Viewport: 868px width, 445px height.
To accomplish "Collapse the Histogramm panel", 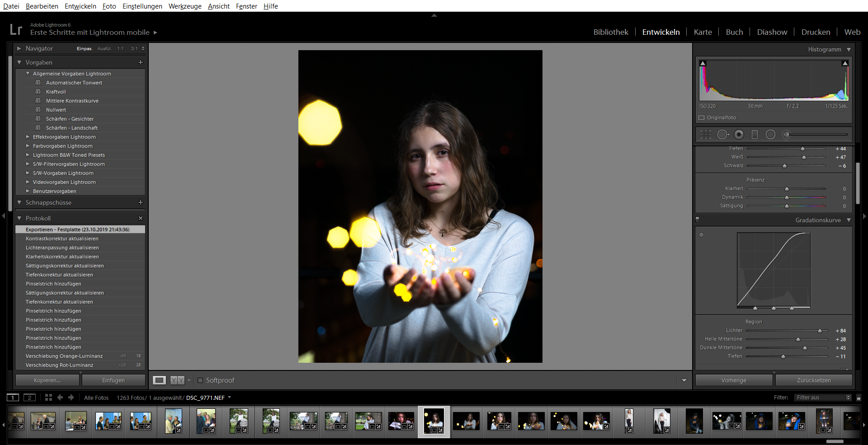I will click(x=849, y=50).
